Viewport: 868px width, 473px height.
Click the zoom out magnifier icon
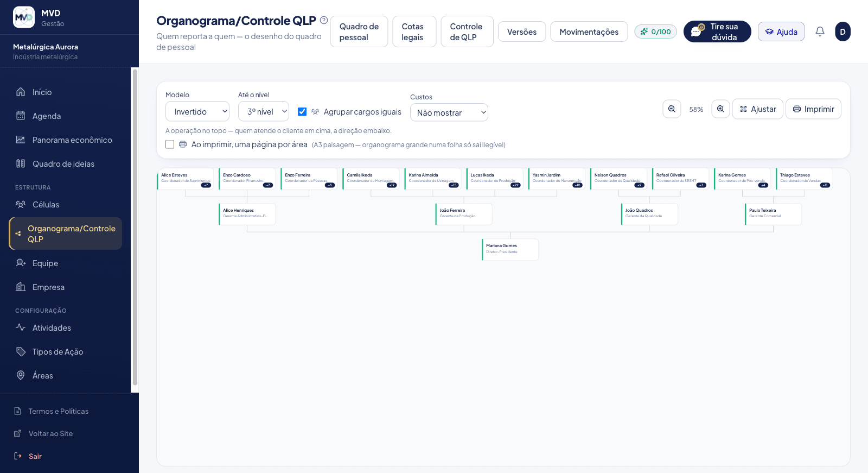click(x=672, y=109)
